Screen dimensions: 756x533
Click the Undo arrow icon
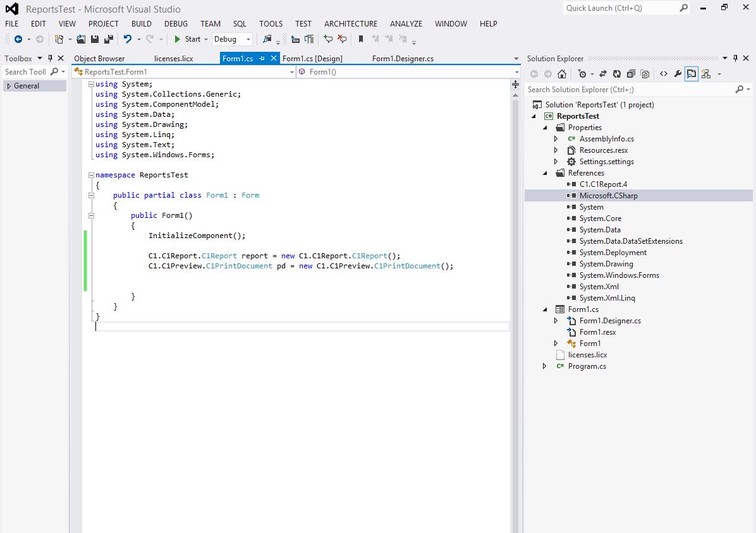tap(128, 39)
